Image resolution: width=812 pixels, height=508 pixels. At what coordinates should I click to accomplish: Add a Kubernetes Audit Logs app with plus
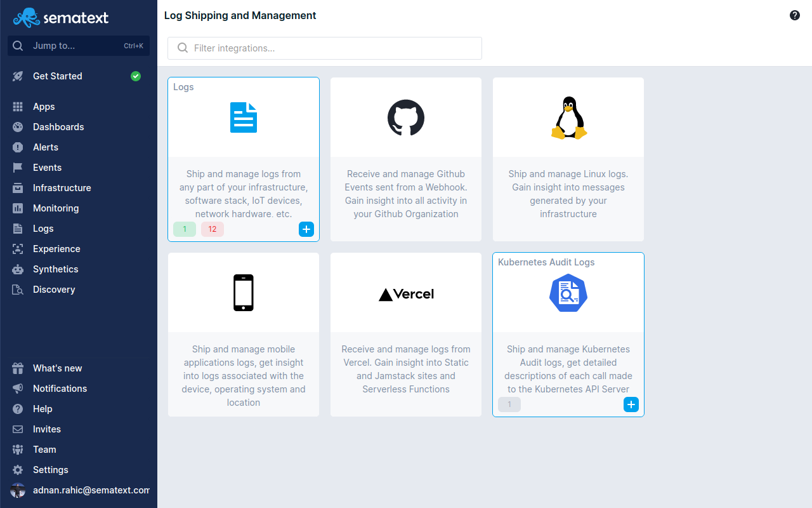631,404
